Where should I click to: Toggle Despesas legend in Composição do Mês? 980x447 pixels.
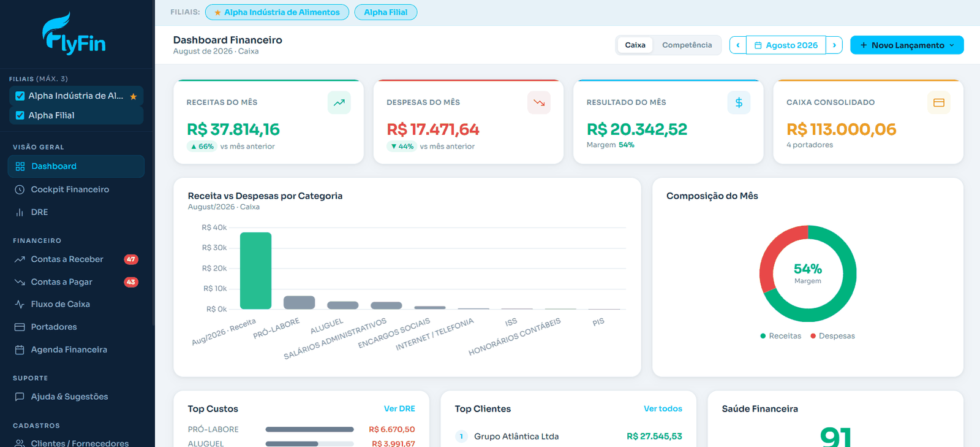pyautogui.click(x=833, y=336)
